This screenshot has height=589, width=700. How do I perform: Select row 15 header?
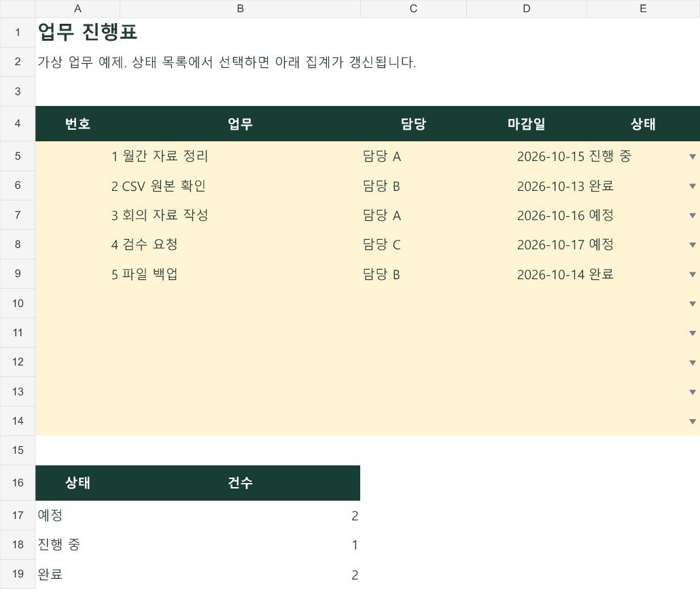tap(18, 450)
